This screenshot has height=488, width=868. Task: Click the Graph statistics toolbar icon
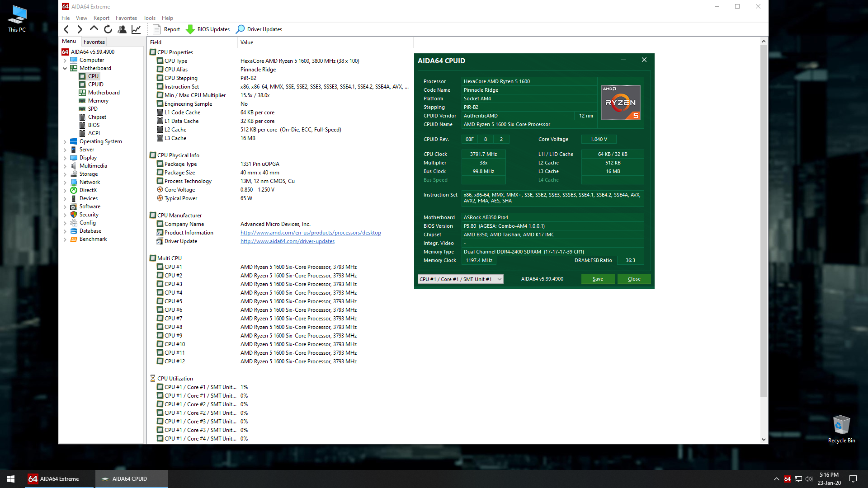click(x=136, y=29)
